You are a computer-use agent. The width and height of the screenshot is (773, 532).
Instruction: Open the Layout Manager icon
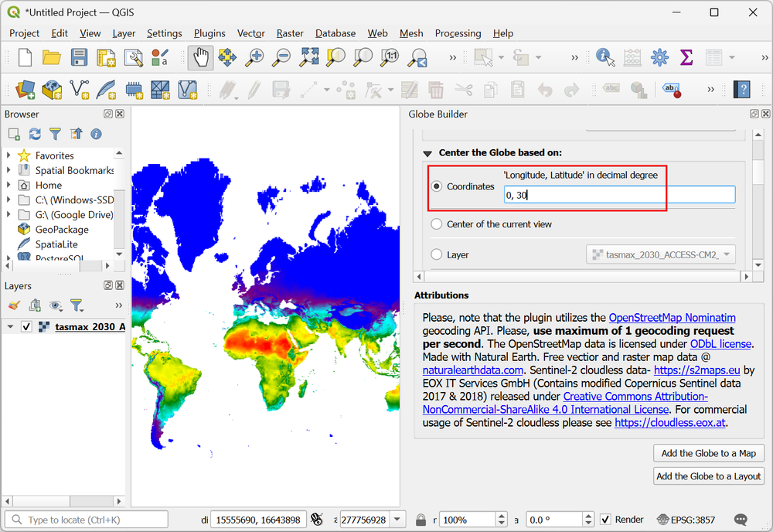[133, 58]
